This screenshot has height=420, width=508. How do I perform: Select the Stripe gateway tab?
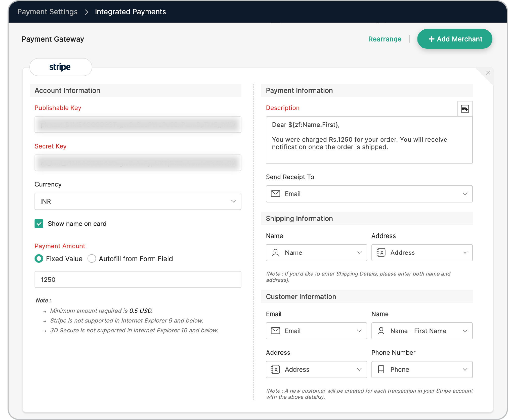pyautogui.click(x=60, y=67)
